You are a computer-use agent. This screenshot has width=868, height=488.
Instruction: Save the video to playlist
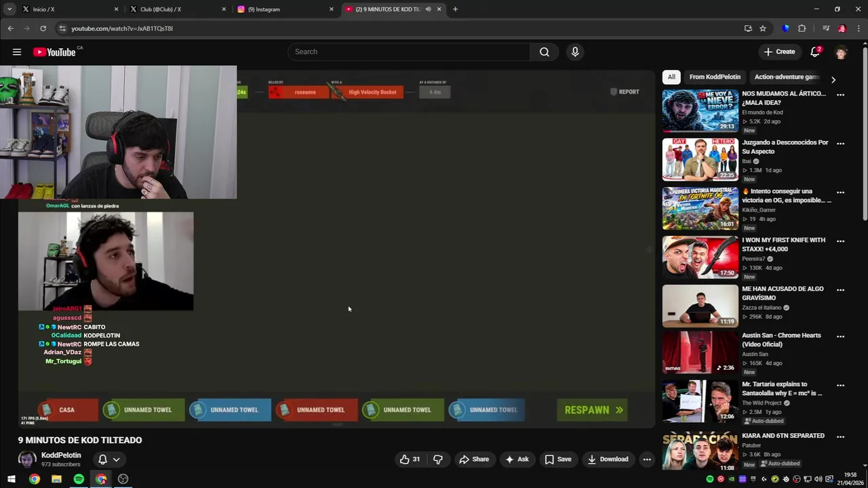[557, 459]
